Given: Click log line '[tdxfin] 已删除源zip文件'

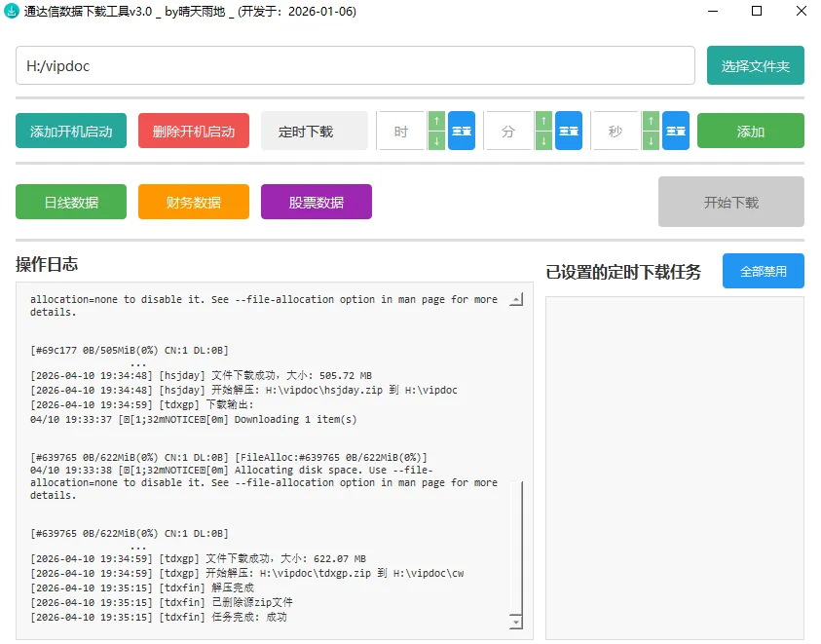Looking at the screenshot, I should point(162,603).
